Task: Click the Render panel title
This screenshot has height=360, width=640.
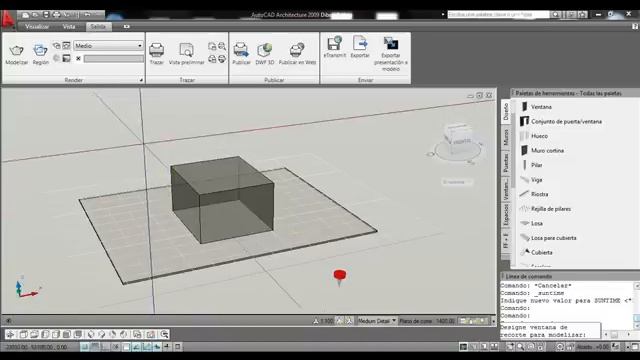Action: [73, 80]
